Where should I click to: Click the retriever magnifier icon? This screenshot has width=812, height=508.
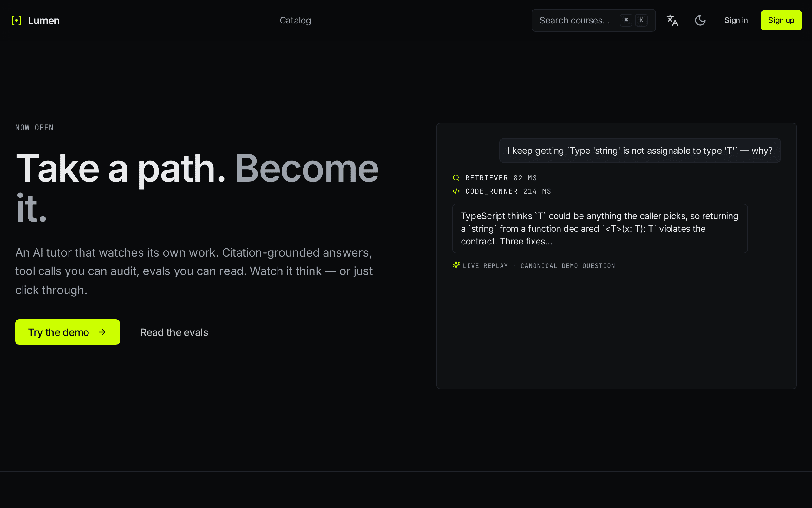[x=456, y=178]
